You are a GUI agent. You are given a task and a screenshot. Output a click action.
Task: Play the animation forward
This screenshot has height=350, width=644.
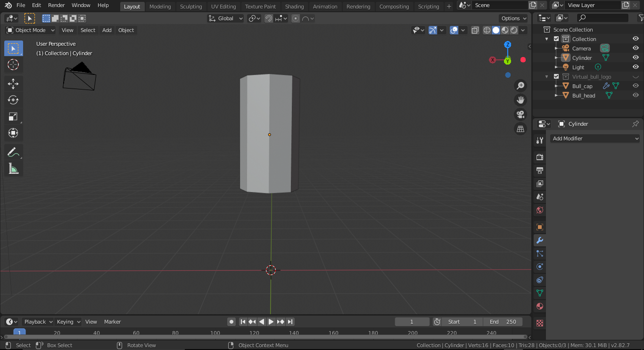click(271, 322)
